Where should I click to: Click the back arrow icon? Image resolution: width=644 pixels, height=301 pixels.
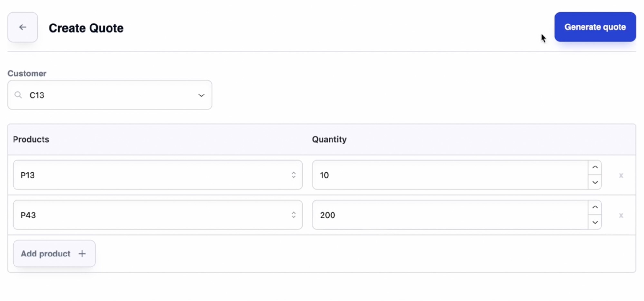[23, 27]
